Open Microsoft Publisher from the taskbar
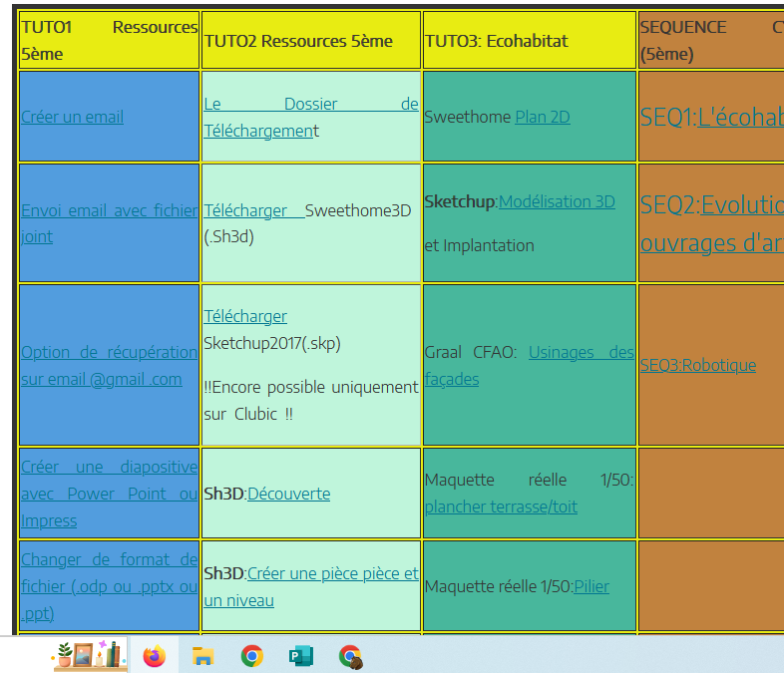The image size is (784, 673). coord(301,656)
